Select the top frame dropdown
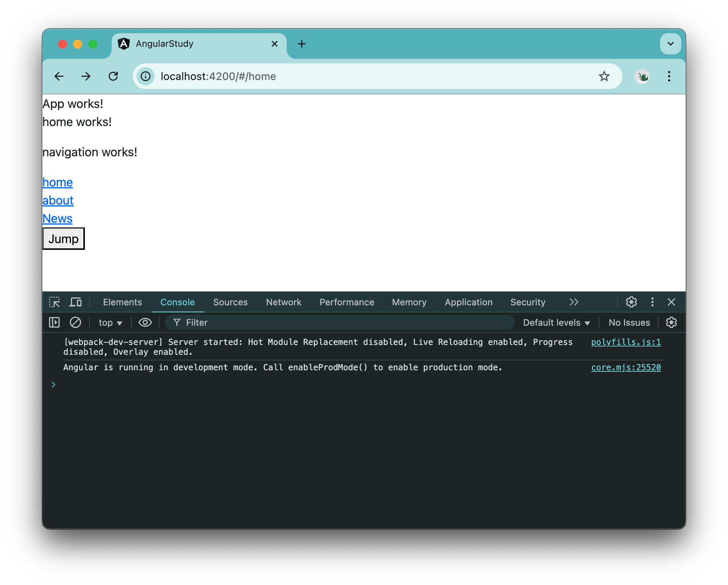Viewport: 728px width, 585px height. point(111,322)
